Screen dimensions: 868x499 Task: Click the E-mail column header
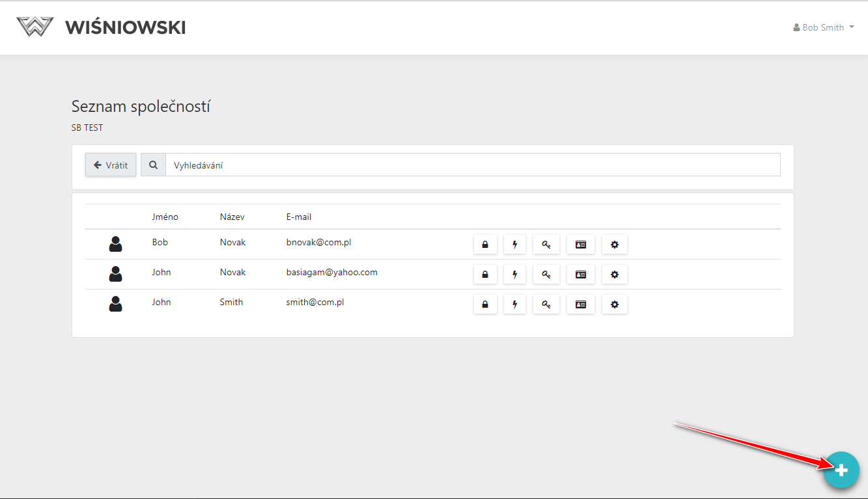pos(299,217)
